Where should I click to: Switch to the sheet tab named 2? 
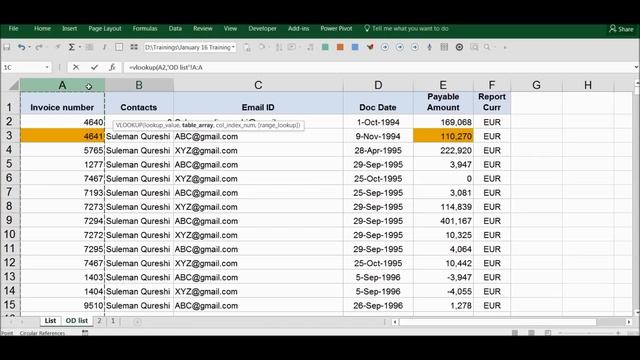[x=99, y=321]
